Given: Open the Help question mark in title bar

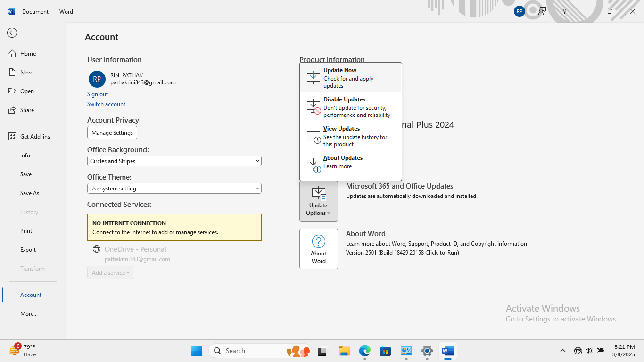Looking at the screenshot, I should click(564, 11).
